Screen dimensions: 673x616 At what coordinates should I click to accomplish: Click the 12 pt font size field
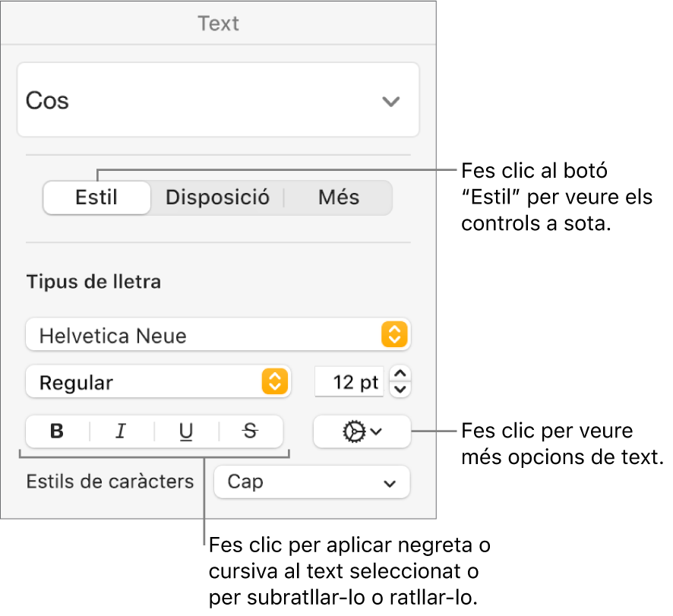(x=349, y=382)
